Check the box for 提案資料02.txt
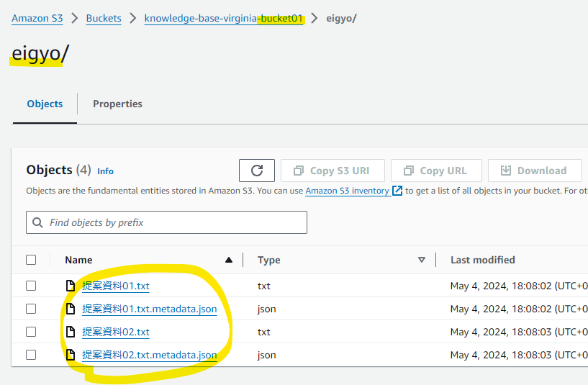The width and height of the screenshot is (588, 385). [31, 332]
